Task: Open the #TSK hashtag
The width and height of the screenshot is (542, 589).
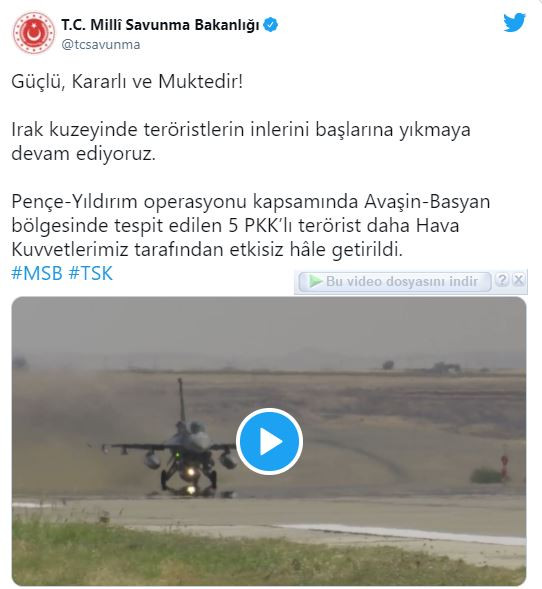Action: (x=91, y=273)
